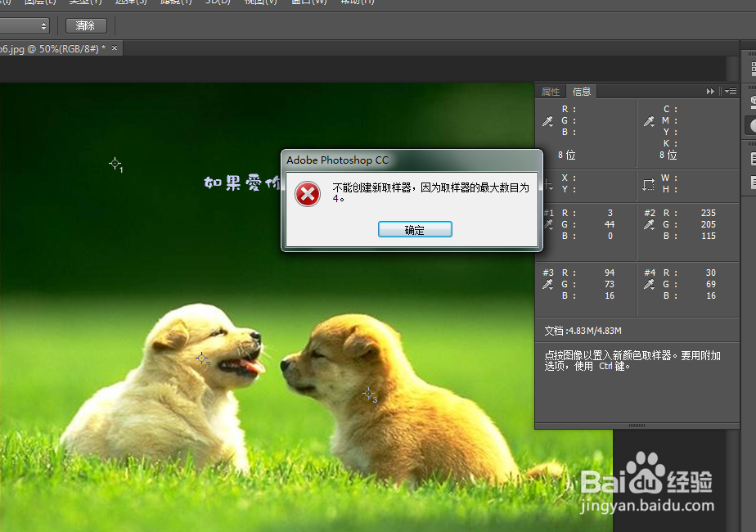Image resolution: width=756 pixels, height=532 pixels.
Task: Click sampler #2 G value 205
Action: click(x=709, y=224)
